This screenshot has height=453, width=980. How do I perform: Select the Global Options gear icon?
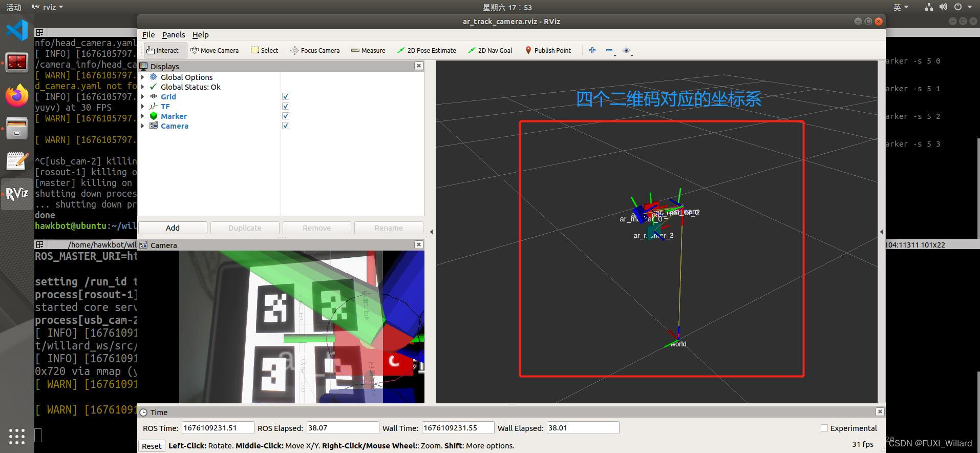(x=154, y=77)
